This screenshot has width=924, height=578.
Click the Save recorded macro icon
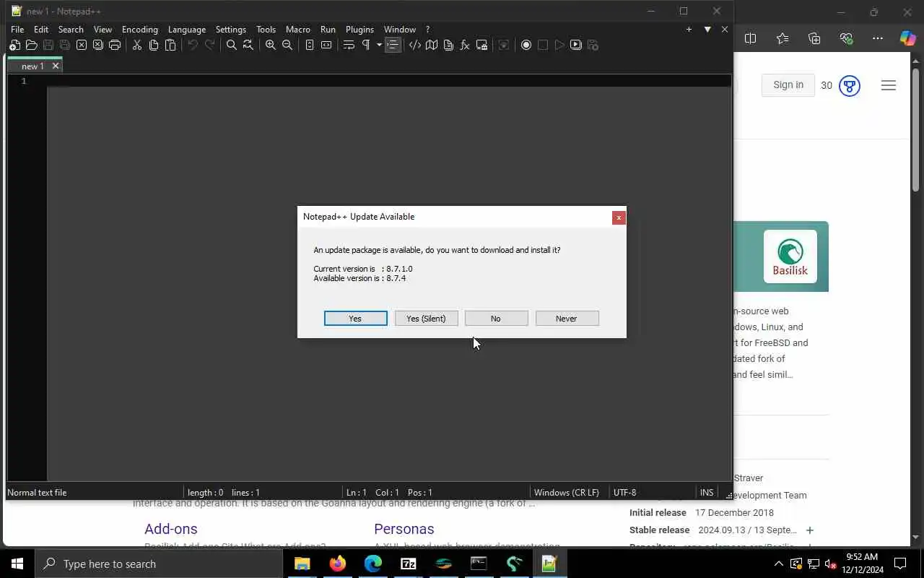(593, 45)
